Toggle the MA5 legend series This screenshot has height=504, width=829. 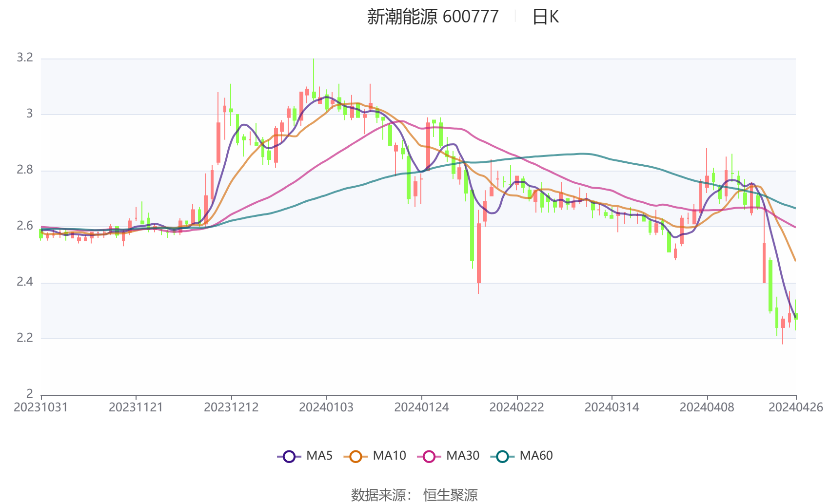point(305,456)
